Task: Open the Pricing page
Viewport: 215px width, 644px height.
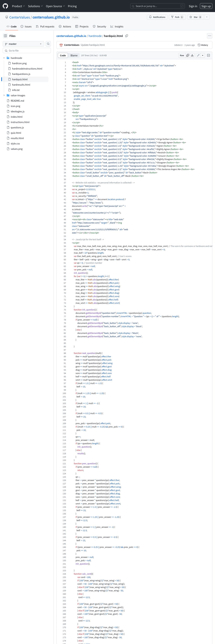Action: pyautogui.click(x=72, y=6)
